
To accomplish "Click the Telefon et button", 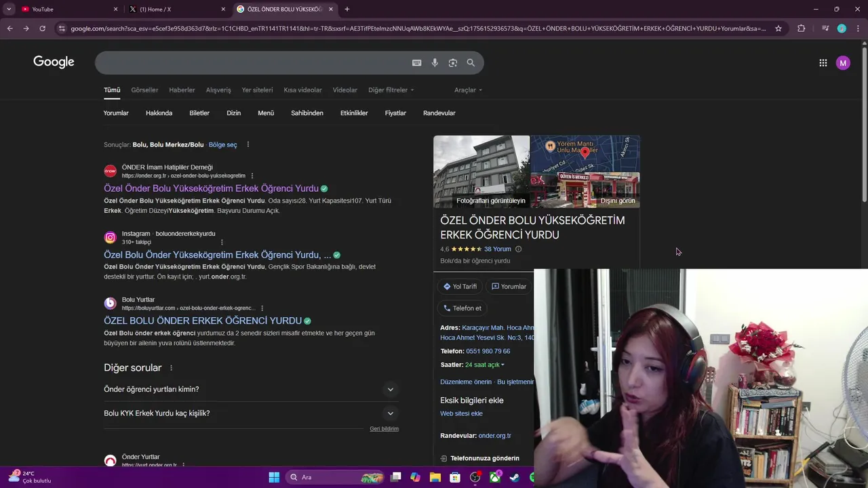I will [462, 308].
